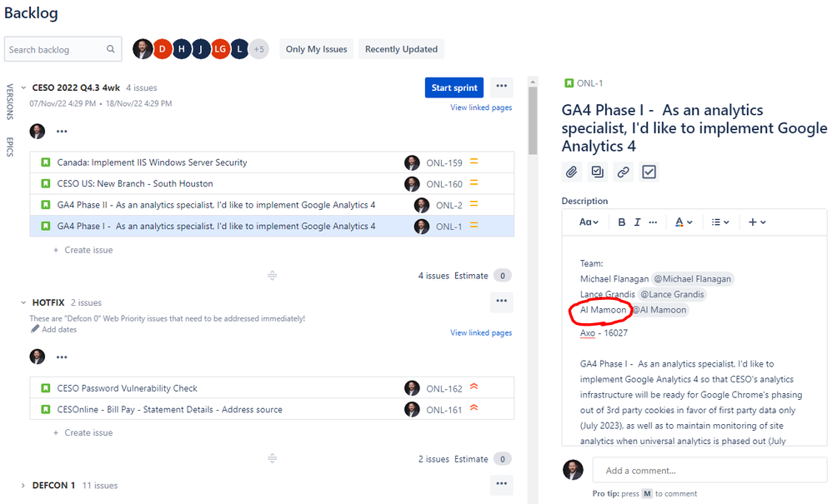Open the CESO 2022 Q4.3 sprint more-actions menu
832x504 pixels.
coord(501,87)
